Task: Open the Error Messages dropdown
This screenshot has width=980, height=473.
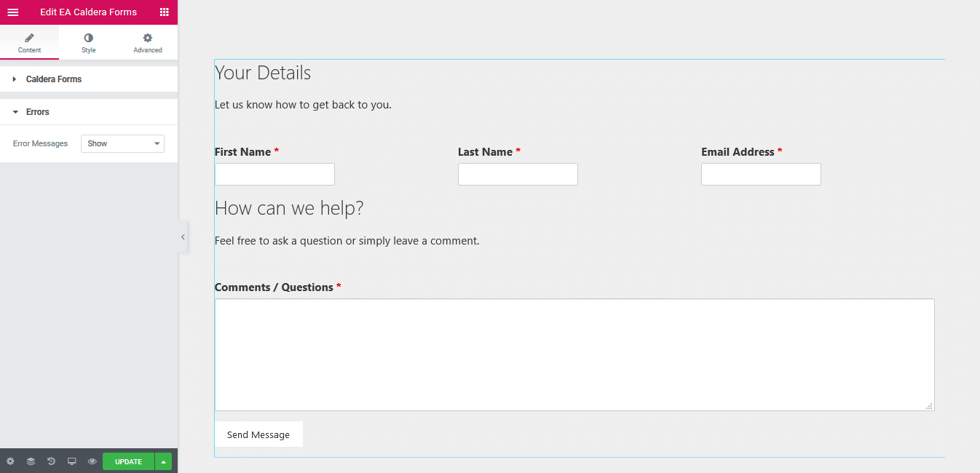Action: (122, 143)
